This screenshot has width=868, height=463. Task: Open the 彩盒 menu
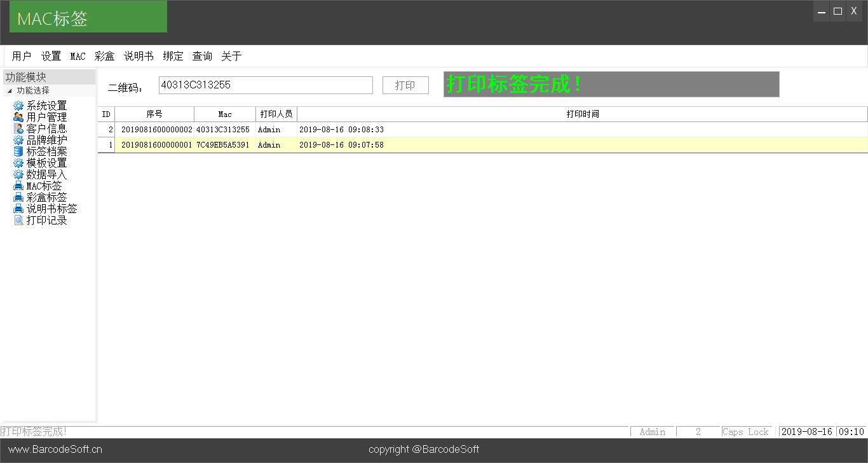pyautogui.click(x=104, y=56)
